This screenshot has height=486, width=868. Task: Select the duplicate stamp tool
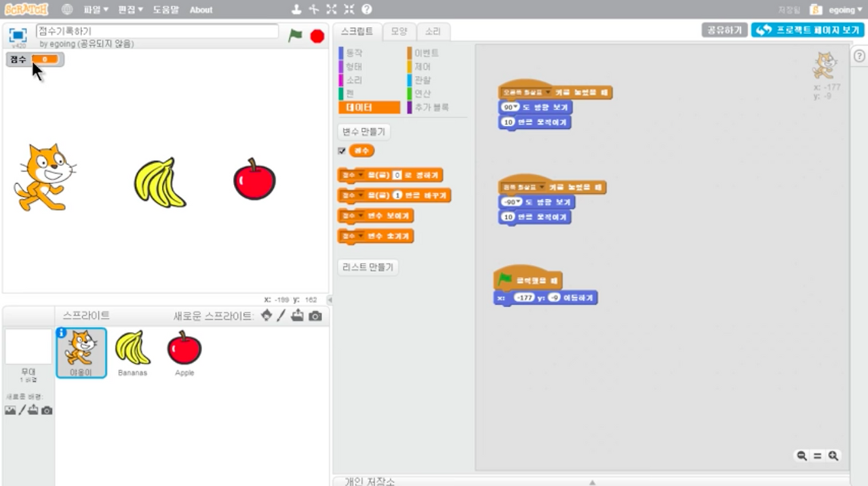(x=296, y=9)
